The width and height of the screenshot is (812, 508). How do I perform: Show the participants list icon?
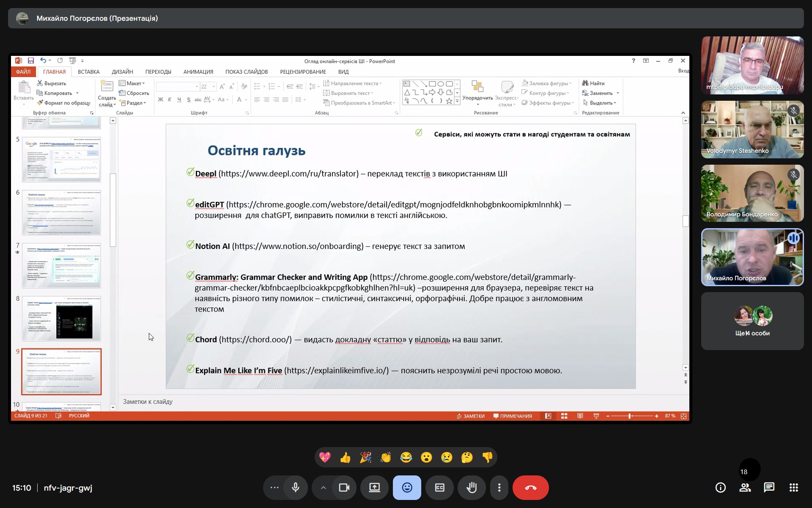pyautogui.click(x=745, y=488)
